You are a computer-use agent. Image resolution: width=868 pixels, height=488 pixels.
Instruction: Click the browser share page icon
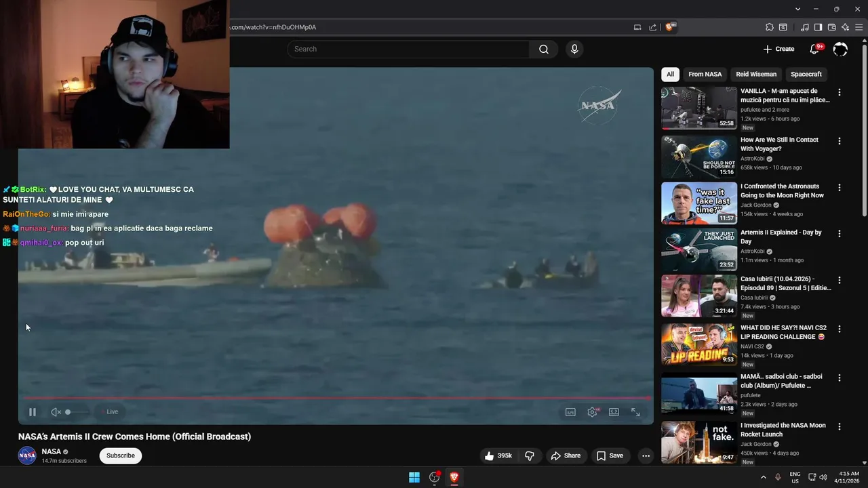click(x=652, y=27)
